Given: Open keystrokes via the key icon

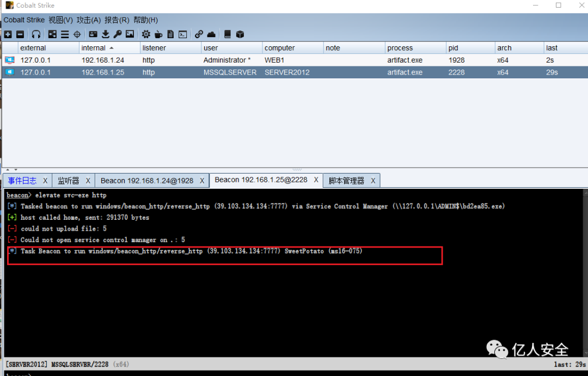Looking at the screenshot, I should tap(118, 34).
